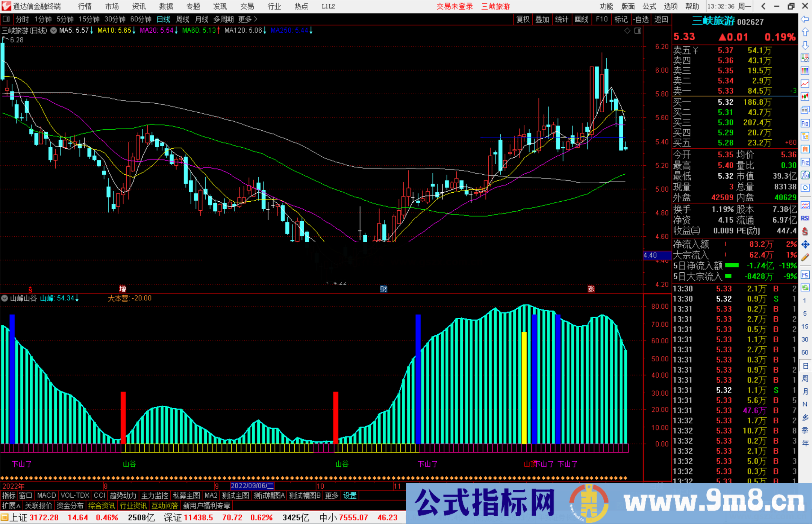This screenshot has height=524, width=812.
Task: Click the candlestick chart icon in sidebar
Action: pyautogui.click(x=805, y=97)
